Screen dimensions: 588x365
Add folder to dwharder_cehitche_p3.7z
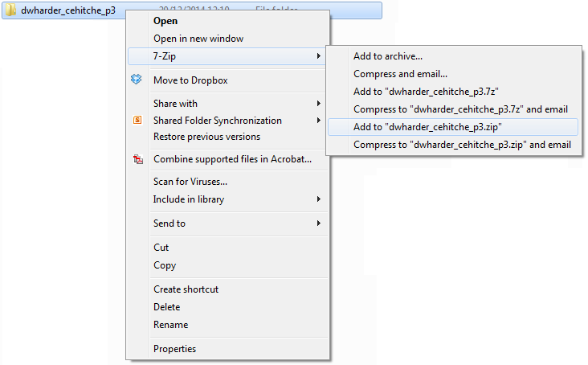click(420, 92)
